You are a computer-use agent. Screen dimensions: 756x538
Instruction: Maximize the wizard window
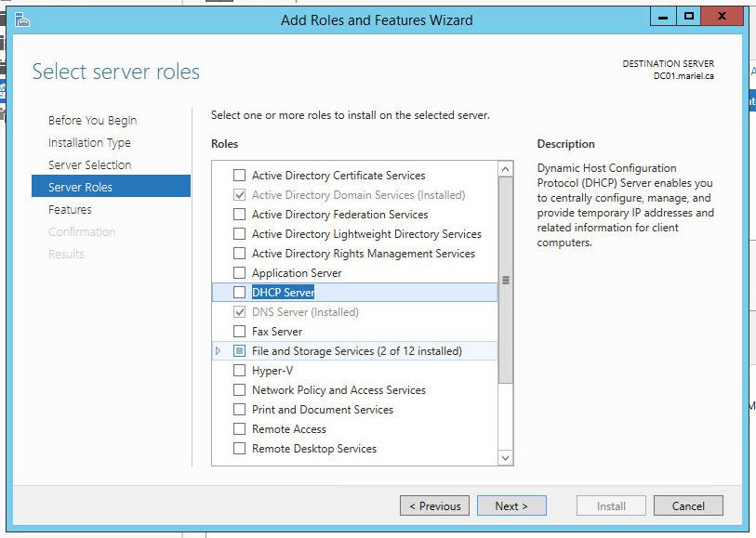689,16
